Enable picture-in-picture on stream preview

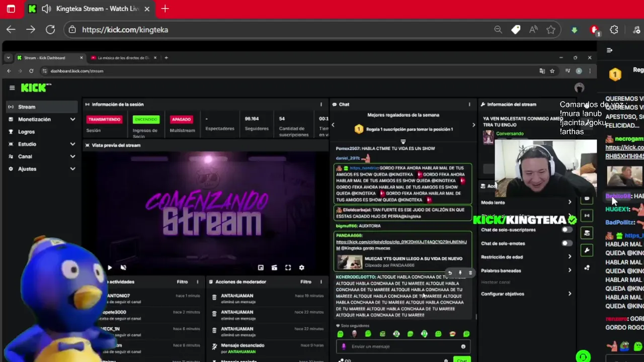[261, 268]
